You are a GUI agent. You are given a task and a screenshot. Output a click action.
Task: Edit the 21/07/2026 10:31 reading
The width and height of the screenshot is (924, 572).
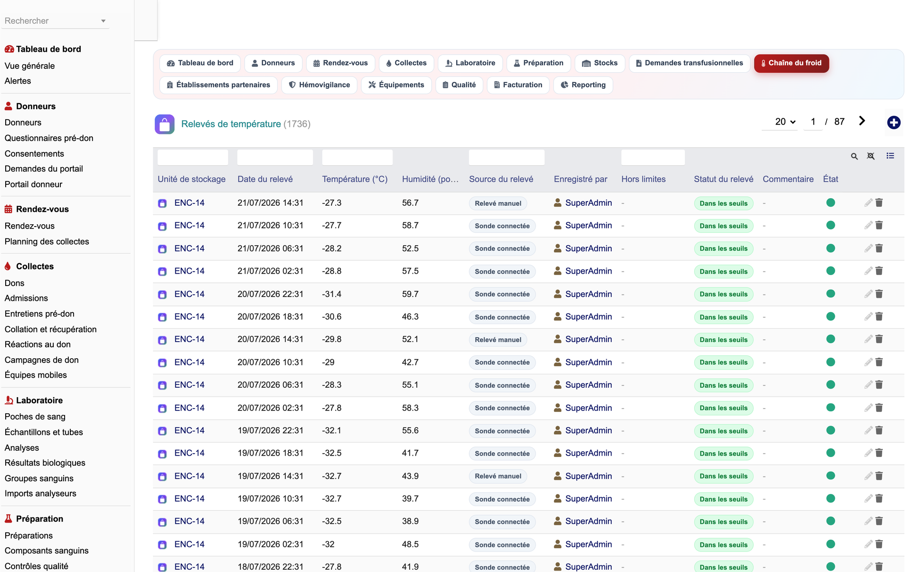[x=868, y=225]
